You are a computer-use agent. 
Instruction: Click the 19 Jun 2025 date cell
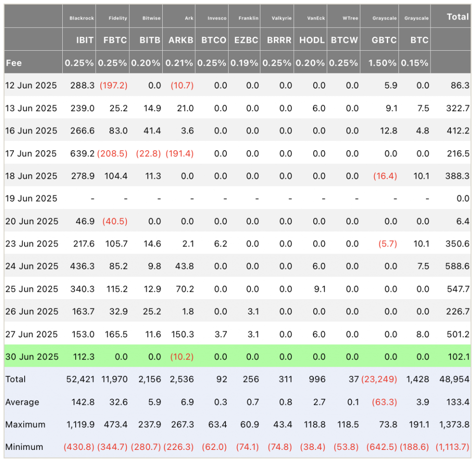click(31, 198)
